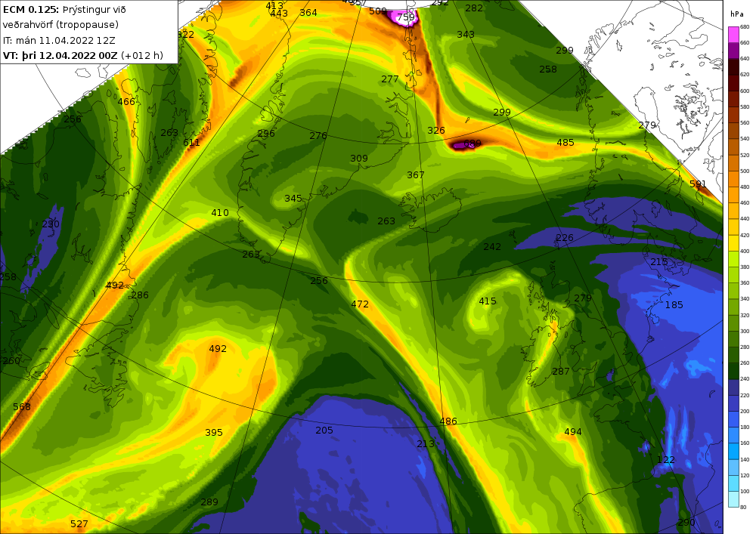Click the '277' map value
Screen dimensions: 756x534
tap(389, 79)
